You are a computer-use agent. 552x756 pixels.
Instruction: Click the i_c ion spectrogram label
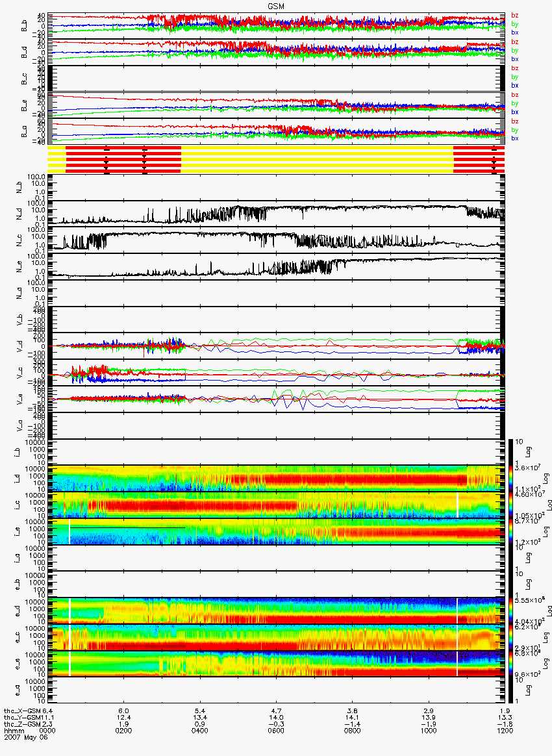click(17, 505)
